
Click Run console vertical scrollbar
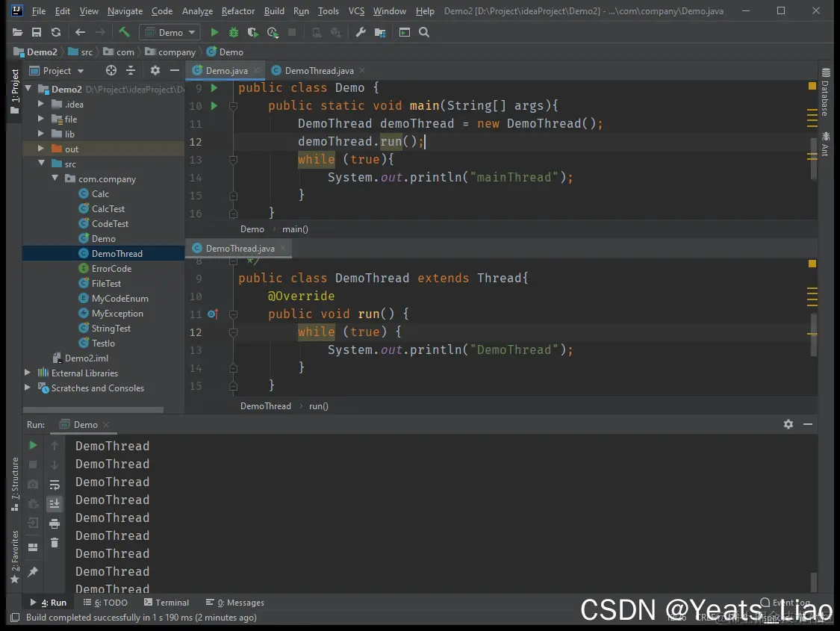coord(814,581)
